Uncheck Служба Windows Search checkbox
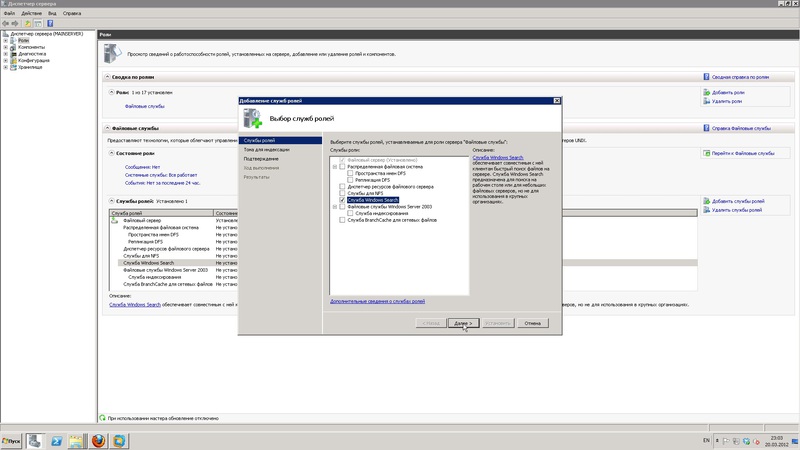Viewport: 800px width, 450px height. click(x=342, y=200)
